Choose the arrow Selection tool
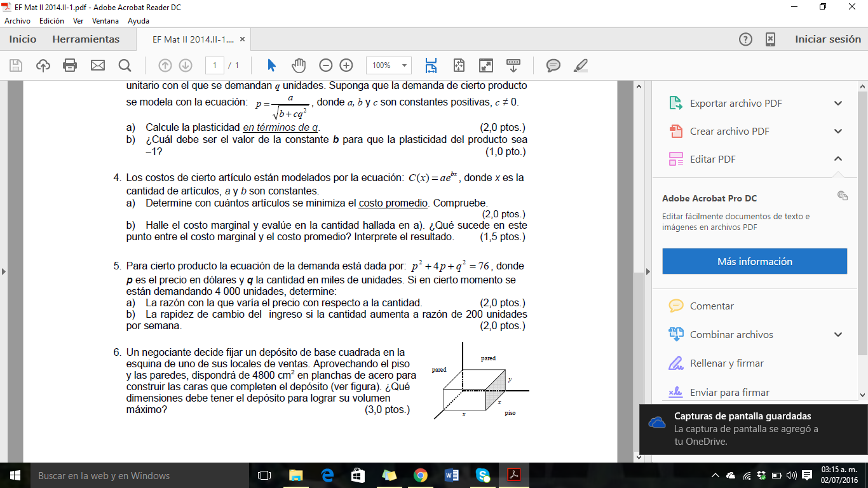 [272, 65]
